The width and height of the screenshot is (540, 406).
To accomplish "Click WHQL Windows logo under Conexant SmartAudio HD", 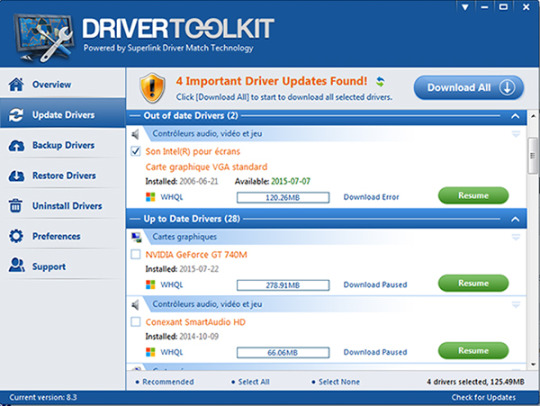I will click(x=150, y=352).
